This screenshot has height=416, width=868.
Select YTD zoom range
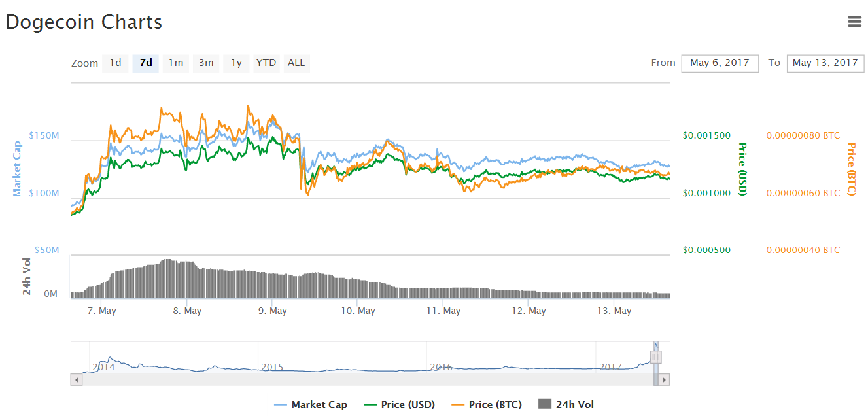coord(266,63)
